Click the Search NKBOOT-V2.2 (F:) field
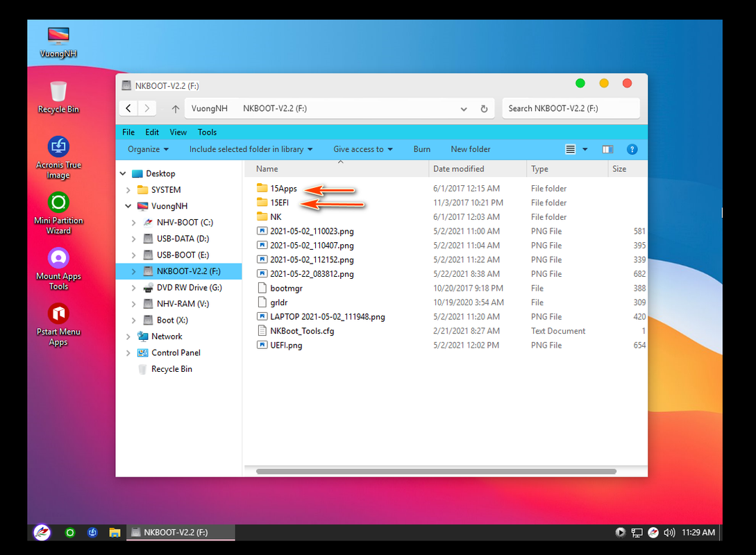 (x=571, y=108)
